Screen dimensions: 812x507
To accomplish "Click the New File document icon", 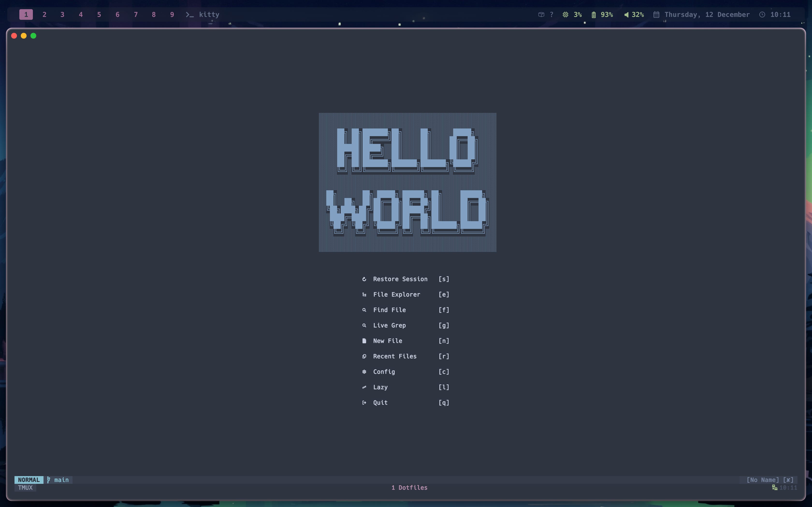I will [x=364, y=341].
